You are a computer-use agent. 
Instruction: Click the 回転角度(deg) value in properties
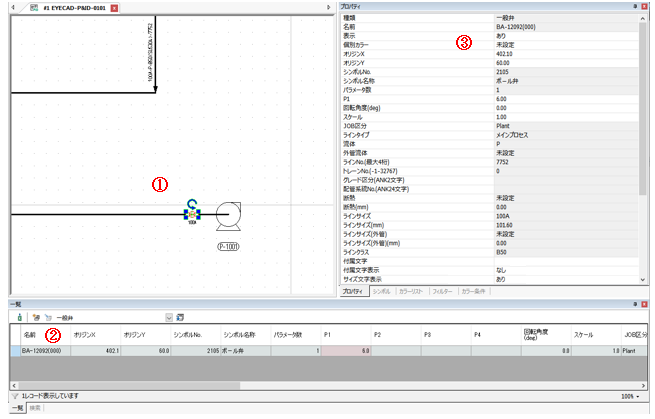pyautogui.click(x=566, y=108)
